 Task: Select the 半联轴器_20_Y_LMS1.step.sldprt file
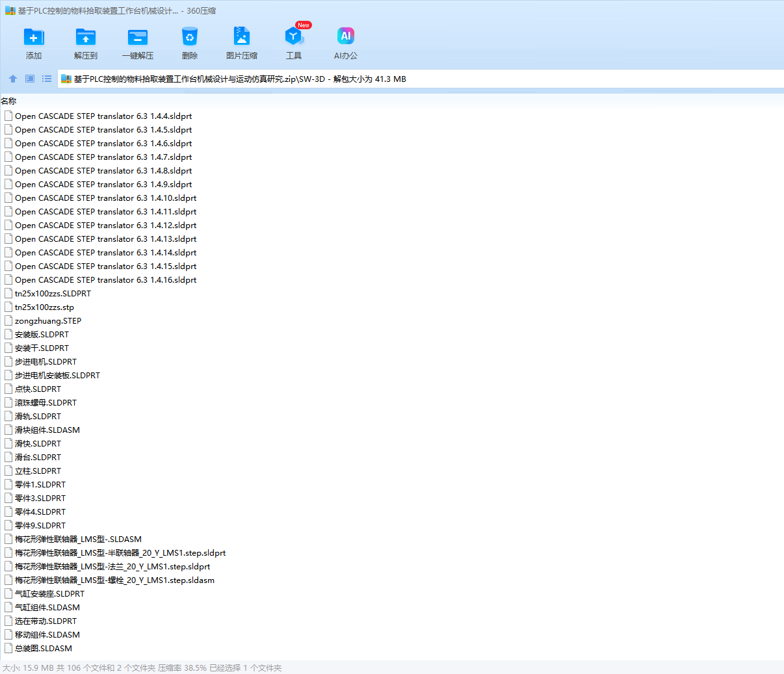click(120, 552)
